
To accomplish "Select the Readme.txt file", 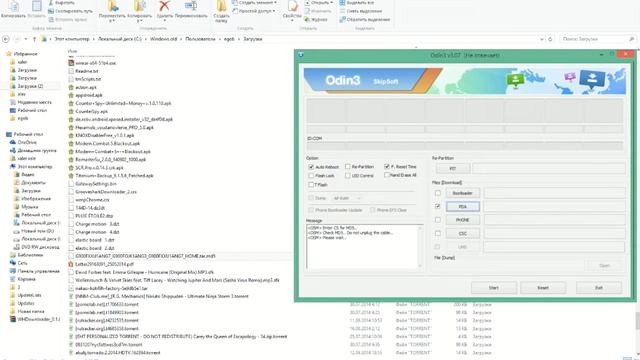I will pyautogui.click(x=87, y=71).
